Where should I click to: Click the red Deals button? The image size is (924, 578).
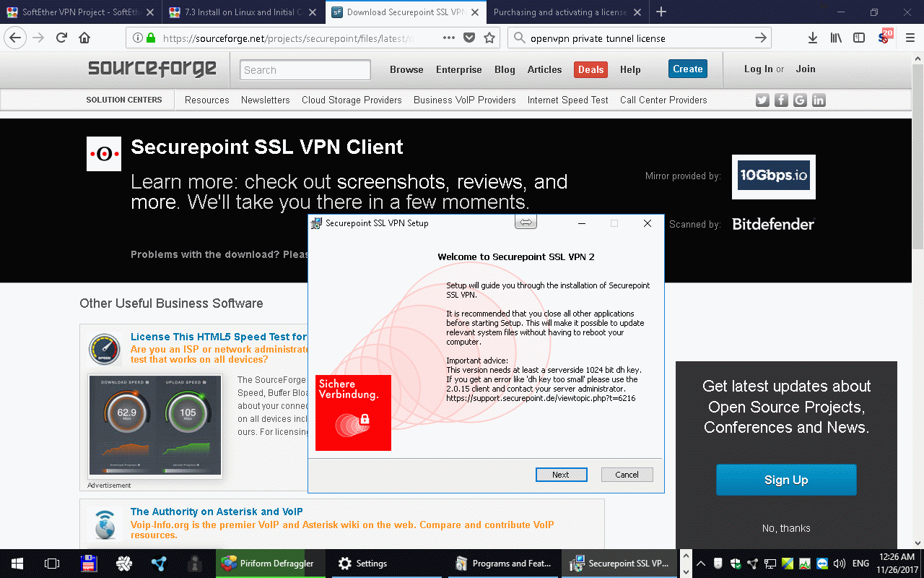[590, 69]
